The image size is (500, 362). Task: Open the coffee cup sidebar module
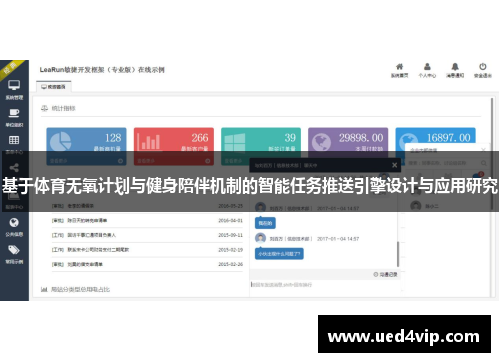(14, 113)
